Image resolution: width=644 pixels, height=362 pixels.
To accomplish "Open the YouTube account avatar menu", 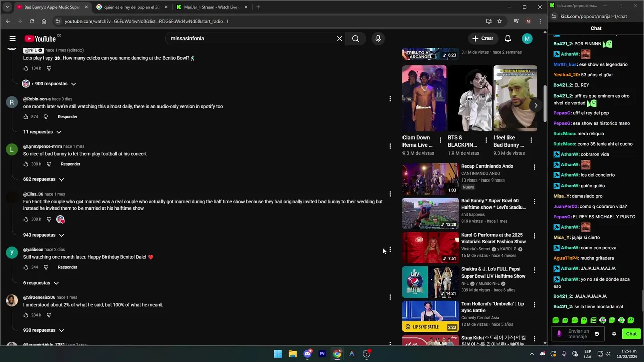I will 527,39.
